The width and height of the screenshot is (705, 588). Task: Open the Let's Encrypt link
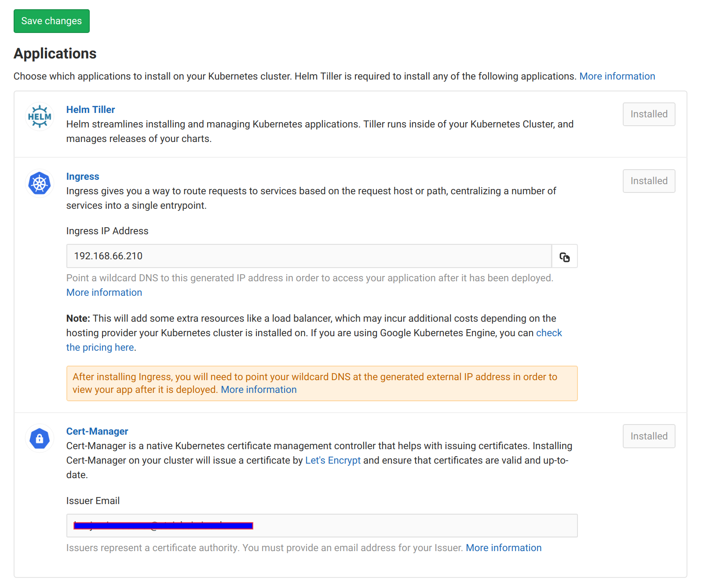click(x=332, y=461)
